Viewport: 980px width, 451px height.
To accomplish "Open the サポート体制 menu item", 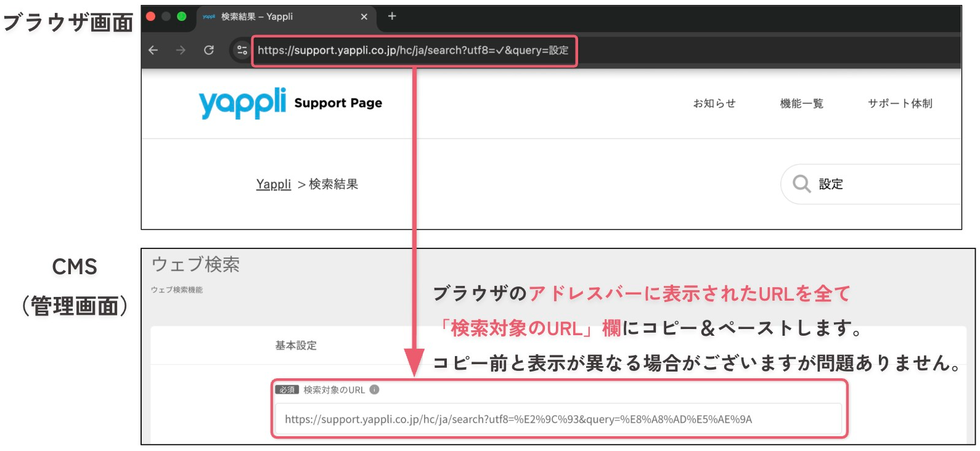I will [900, 104].
